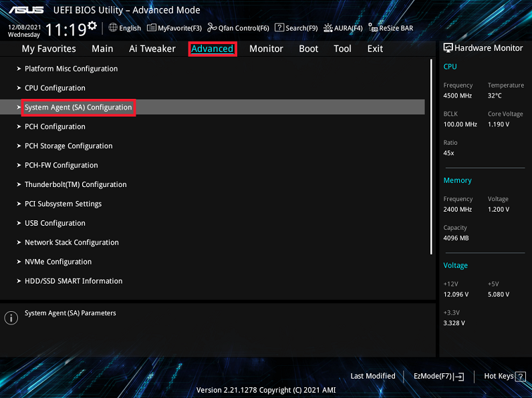Open System Agent (SA) Configuration
The image size is (532, 398).
click(x=78, y=108)
